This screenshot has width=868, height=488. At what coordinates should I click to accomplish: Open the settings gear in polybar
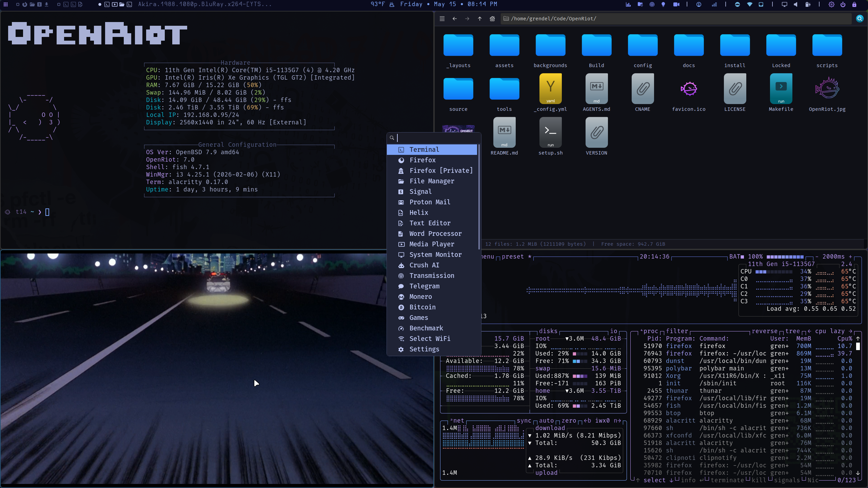[831, 4]
